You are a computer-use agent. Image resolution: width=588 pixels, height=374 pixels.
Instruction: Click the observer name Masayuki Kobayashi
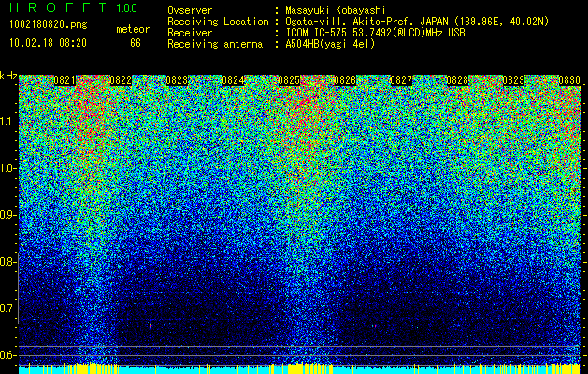tap(336, 10)
